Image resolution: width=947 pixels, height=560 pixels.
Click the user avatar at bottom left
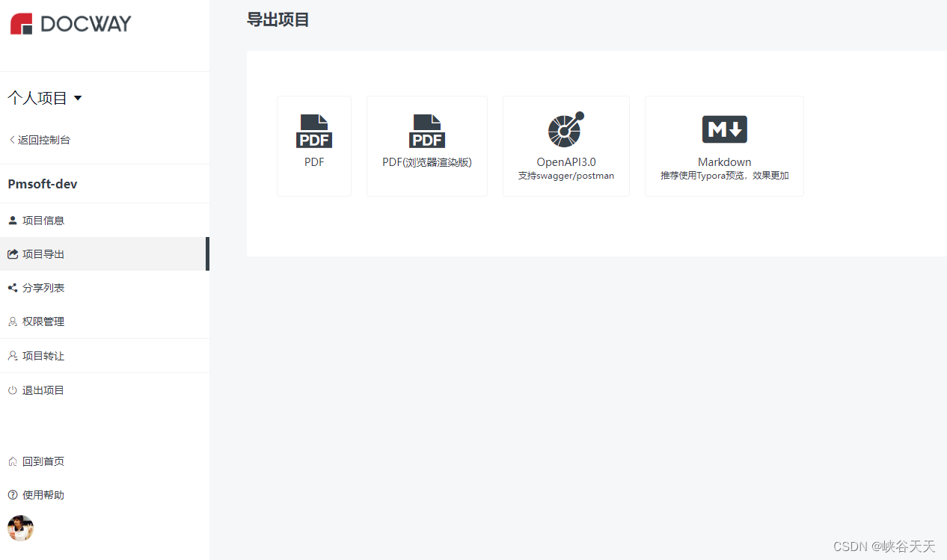pyautogui.click(x=20, y=528)
